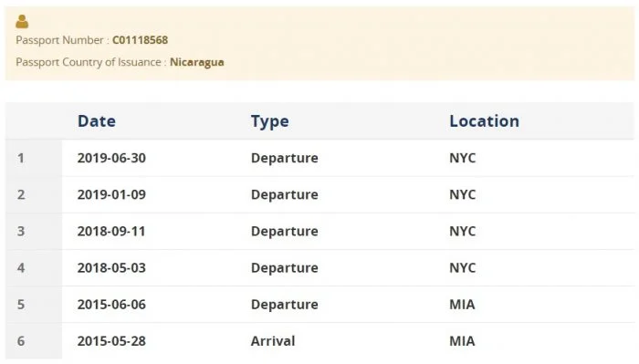The height and width of the screenshot is (364, 639).
Task: Click the 2015-06-06 date entry
Action: click(x=111, y=305)
